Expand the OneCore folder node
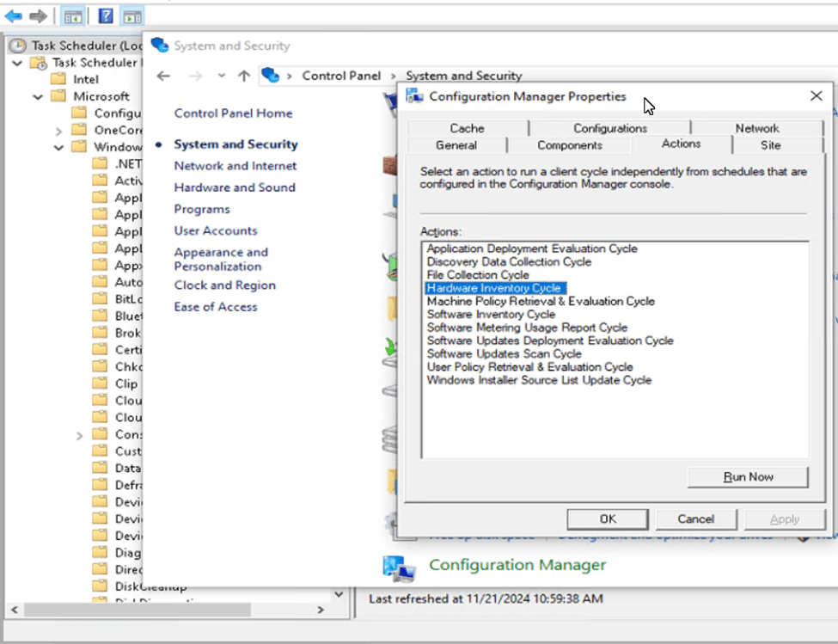838x644 pixels. point(58,131)
